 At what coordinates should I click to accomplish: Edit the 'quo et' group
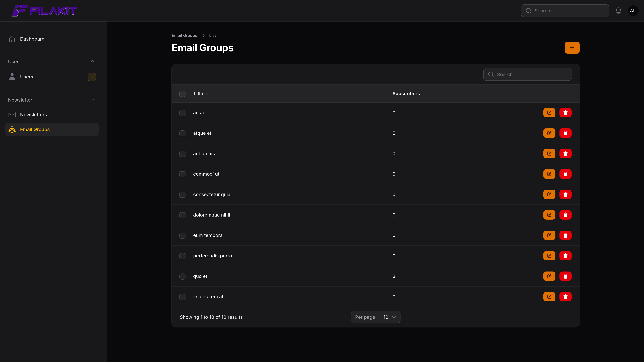(x=549, y=276)
